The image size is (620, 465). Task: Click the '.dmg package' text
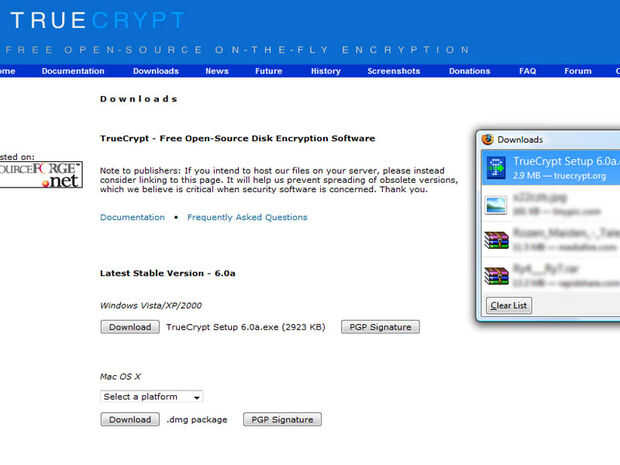(197, 420)
